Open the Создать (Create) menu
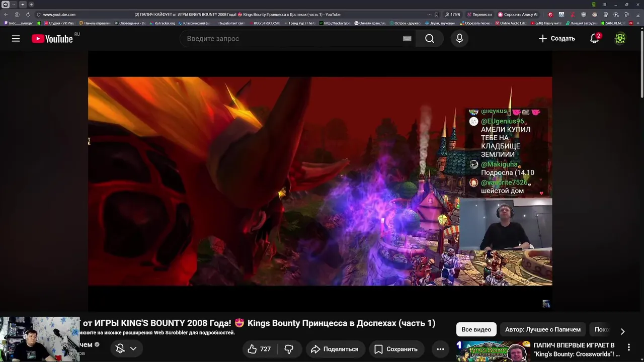 pyautogui.click(x=556, y=39)
